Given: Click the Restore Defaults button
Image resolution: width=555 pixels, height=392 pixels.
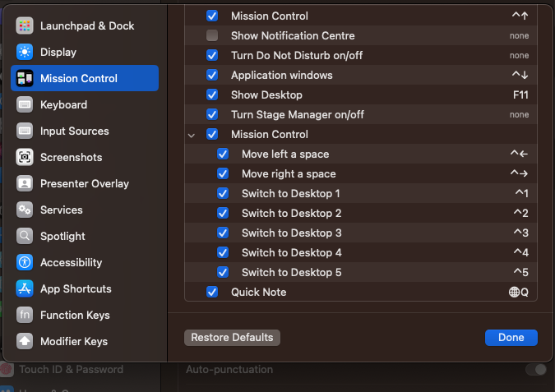Looking at the screenshot, I should (232, 338).
